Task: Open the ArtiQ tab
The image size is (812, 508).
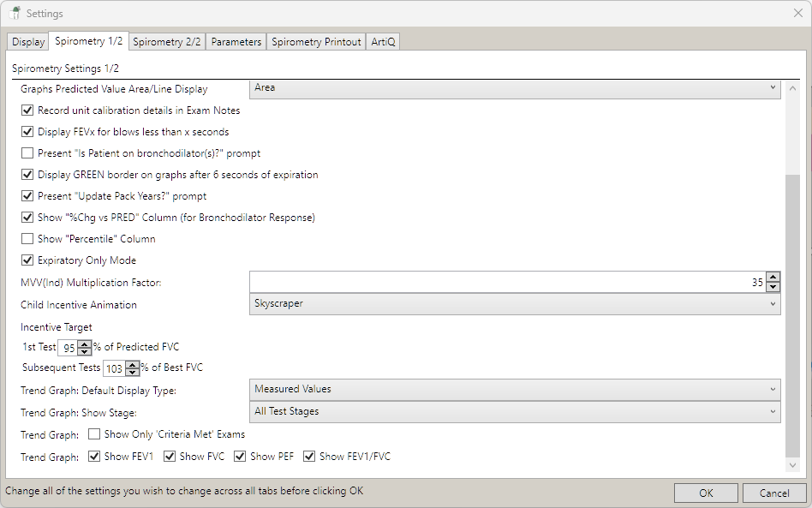Action: coord(383,42)
